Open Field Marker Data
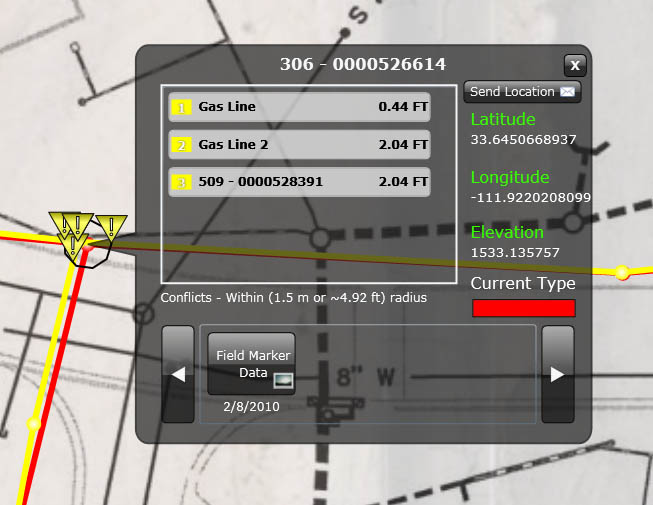 [251, 363]
